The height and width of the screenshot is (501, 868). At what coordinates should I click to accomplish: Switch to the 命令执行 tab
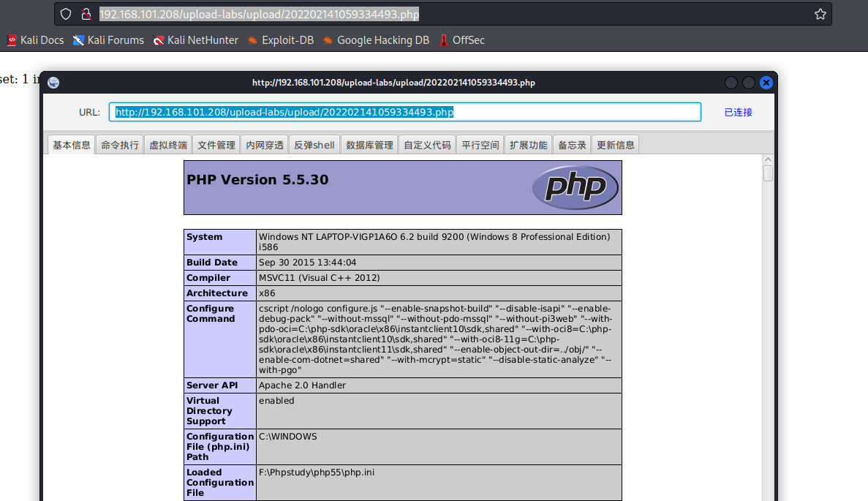[120, 145]
